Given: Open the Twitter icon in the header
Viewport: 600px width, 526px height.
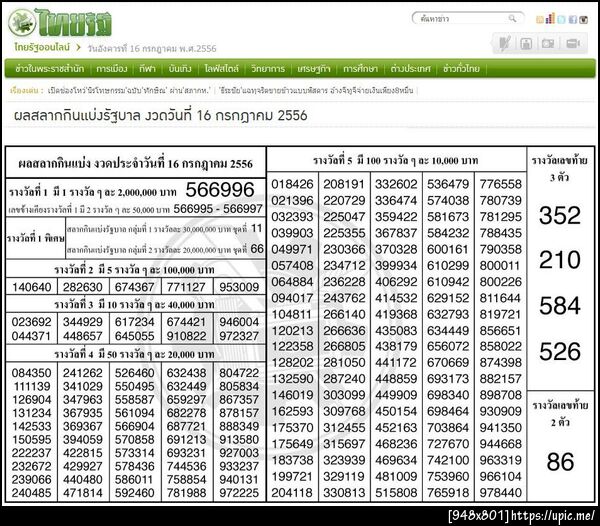Looking at the screenshot, I should pyautogui.click(x=561, y=20).
